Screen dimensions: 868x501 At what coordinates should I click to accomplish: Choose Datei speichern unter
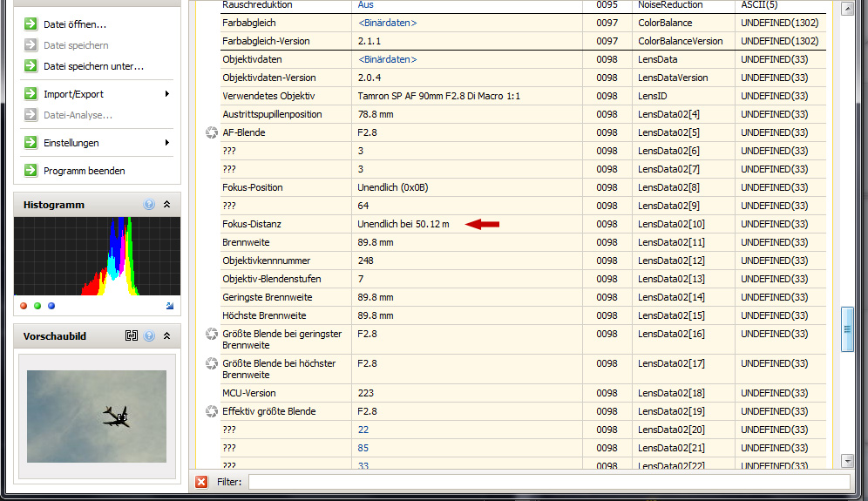tap(93, 66)
